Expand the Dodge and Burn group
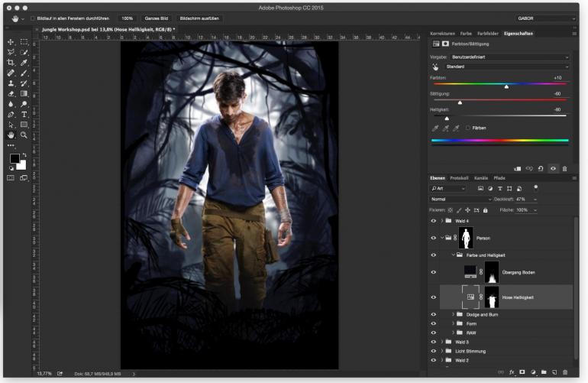 453,314
